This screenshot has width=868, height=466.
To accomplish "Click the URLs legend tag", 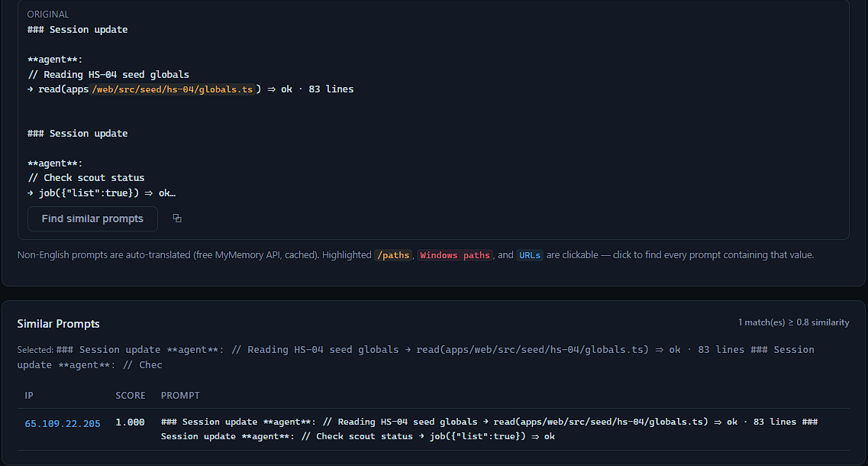I will coord(529,255).
